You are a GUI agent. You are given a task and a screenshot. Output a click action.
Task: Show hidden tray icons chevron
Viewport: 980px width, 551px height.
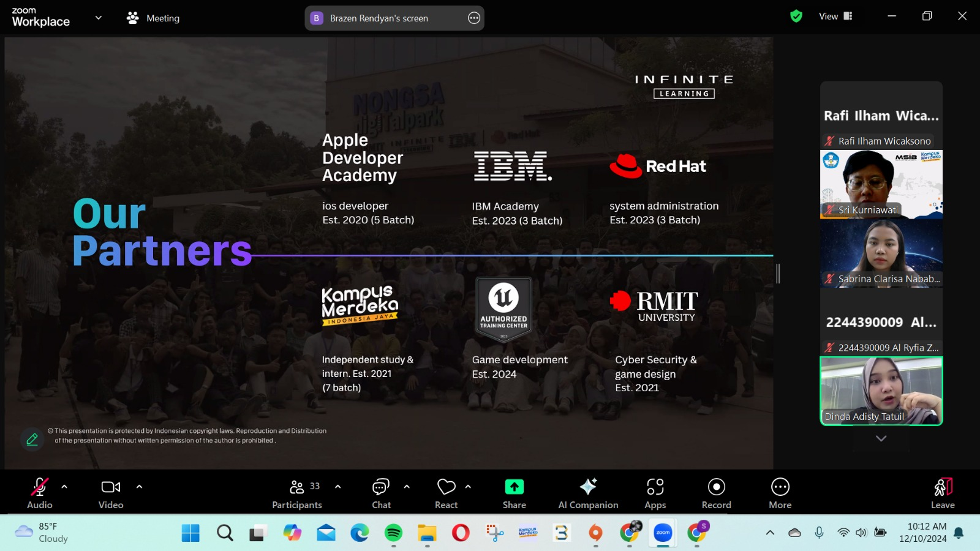pos(770,533)
